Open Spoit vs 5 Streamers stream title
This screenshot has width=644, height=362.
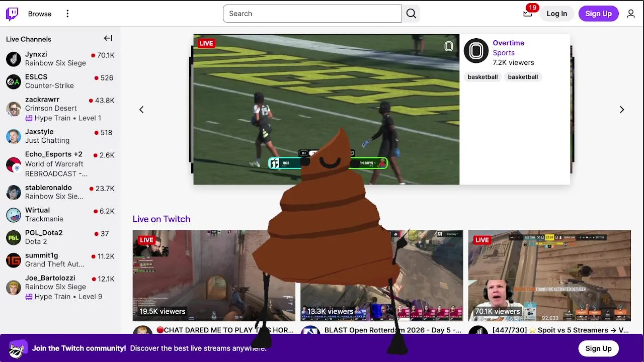coord(560,330)
